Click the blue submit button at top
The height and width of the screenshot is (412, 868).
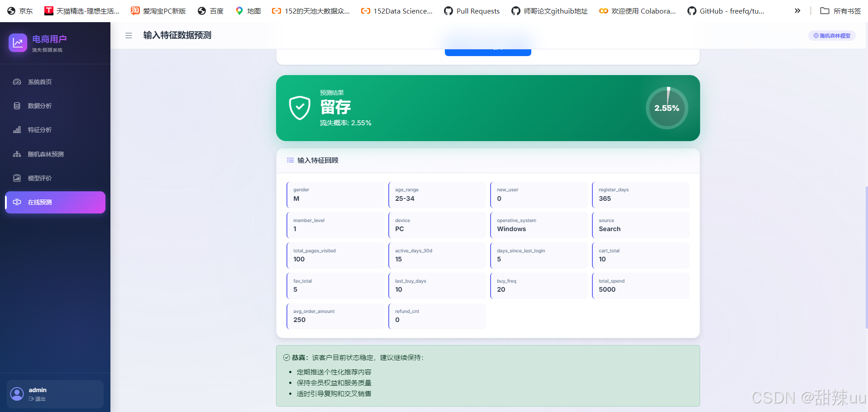click(488, 52)
